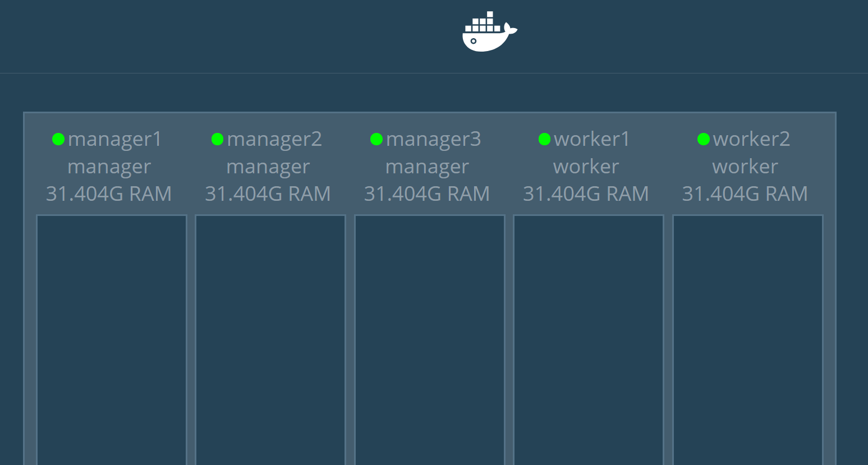
Task: Select the manager1 node name
Action: (115, 139)
